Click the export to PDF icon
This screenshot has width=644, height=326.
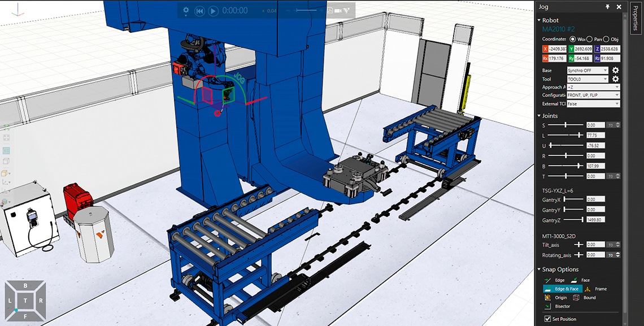pyautogui.click(x=330, y=11)
